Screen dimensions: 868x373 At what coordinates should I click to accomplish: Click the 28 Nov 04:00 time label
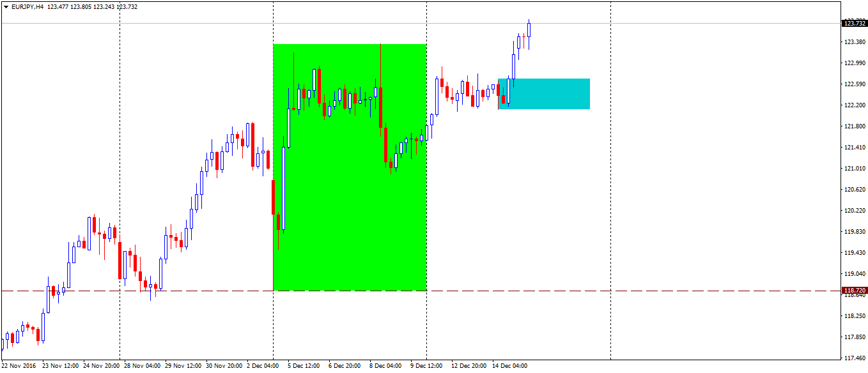[x=142, y=366]
